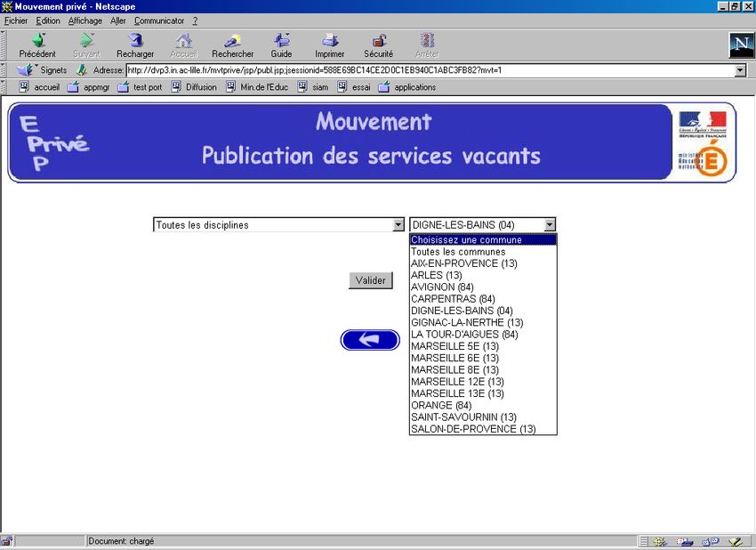Expand the Toutes les disciplines dropdown
This screenshot has width=756, height=550.
pos(398,225)
